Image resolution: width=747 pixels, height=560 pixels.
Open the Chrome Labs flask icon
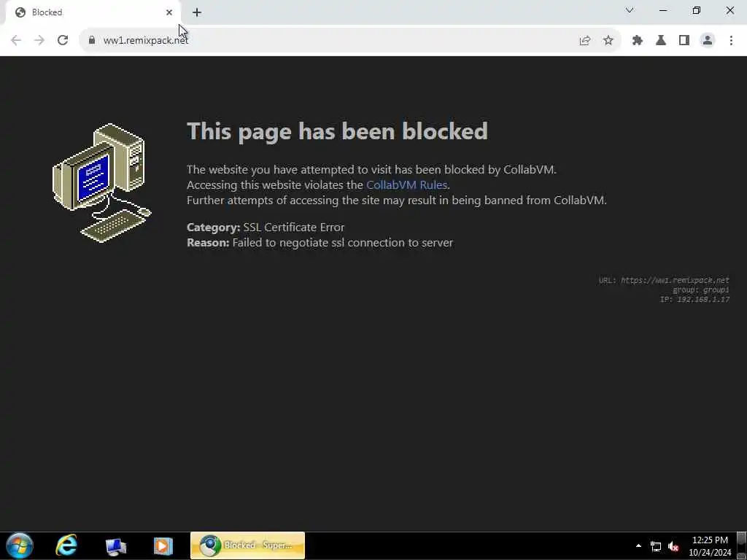point(661,41)
